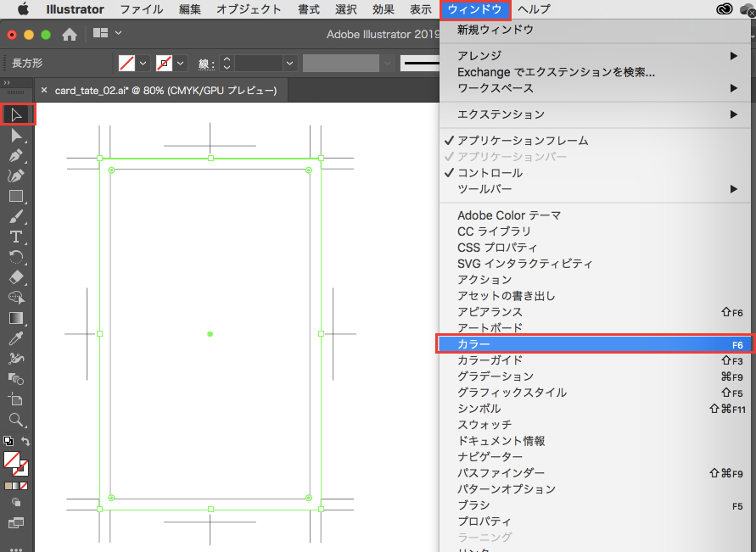This screenshot has width=756, height=552.
Task: Expand the stroke weight dropdown
Action: [x=290, y=64]
